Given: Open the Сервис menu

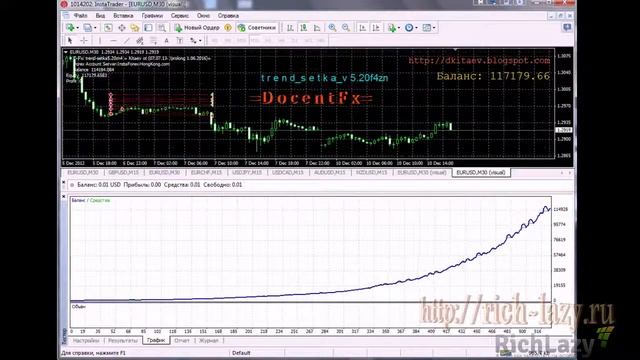Looking at the screenshot, I should (180, 16).
